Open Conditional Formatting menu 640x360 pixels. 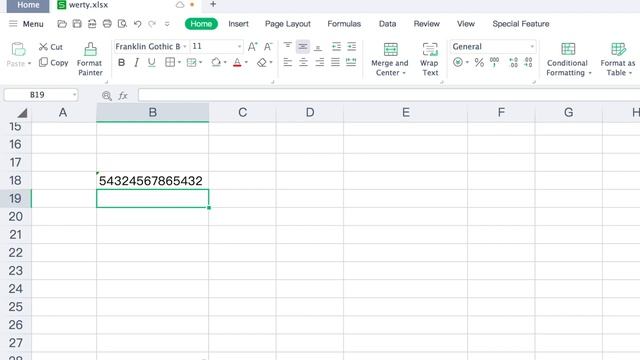click(x=568, y=59)
